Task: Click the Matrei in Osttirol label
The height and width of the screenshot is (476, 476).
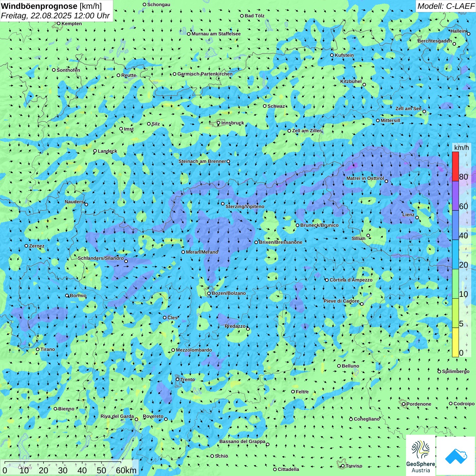Action: tap(365, 178)
